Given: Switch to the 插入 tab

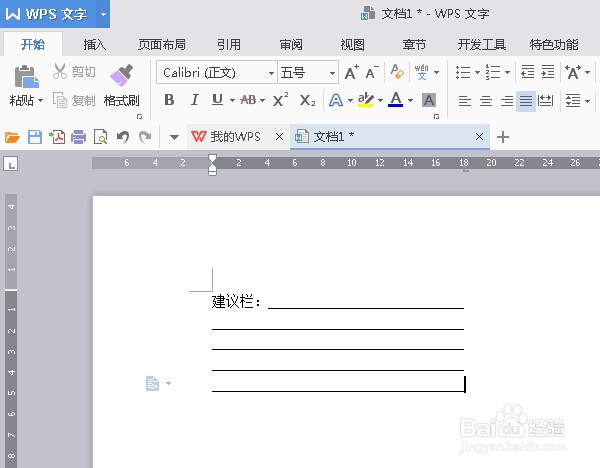Looking at the screenshot, I should (95, 45).
